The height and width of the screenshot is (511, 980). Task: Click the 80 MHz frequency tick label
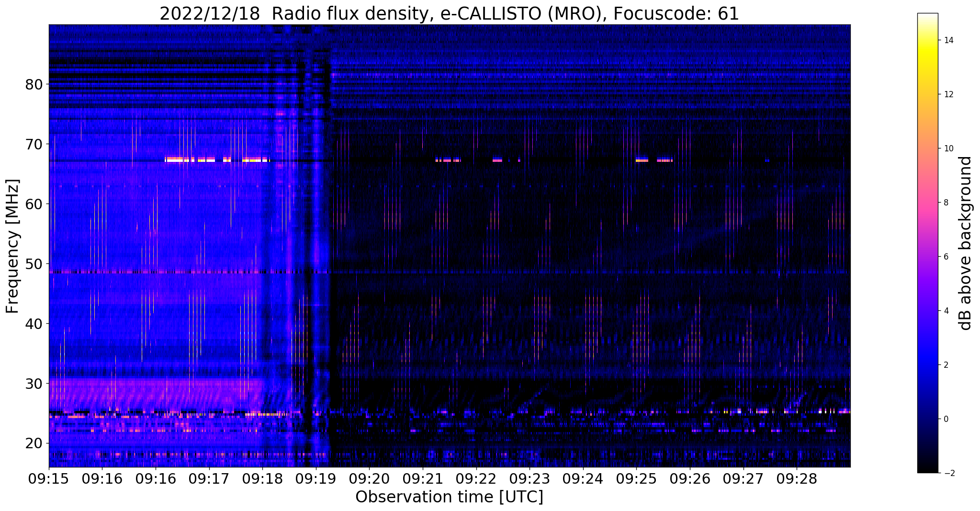tap(34, 84)
